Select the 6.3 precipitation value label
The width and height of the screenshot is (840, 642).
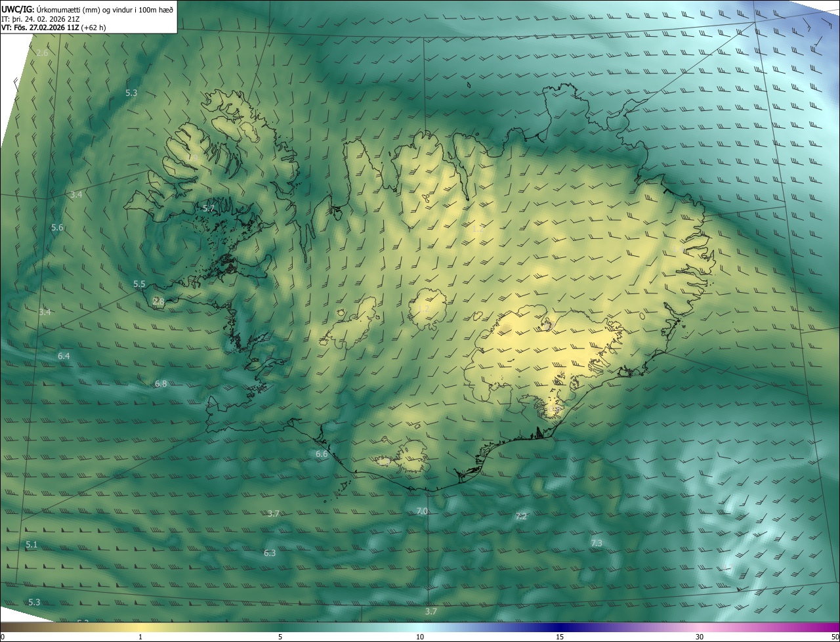coord(270,553)
